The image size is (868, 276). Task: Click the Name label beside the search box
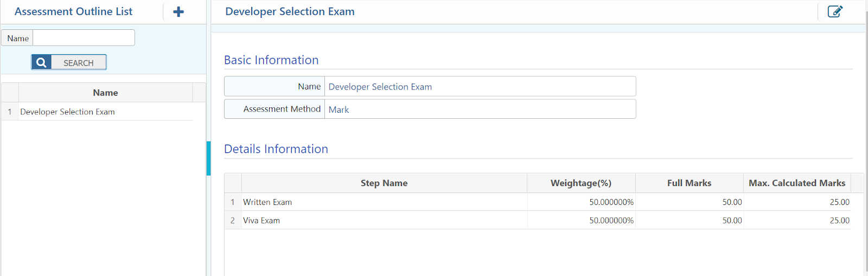pos(18,38)
